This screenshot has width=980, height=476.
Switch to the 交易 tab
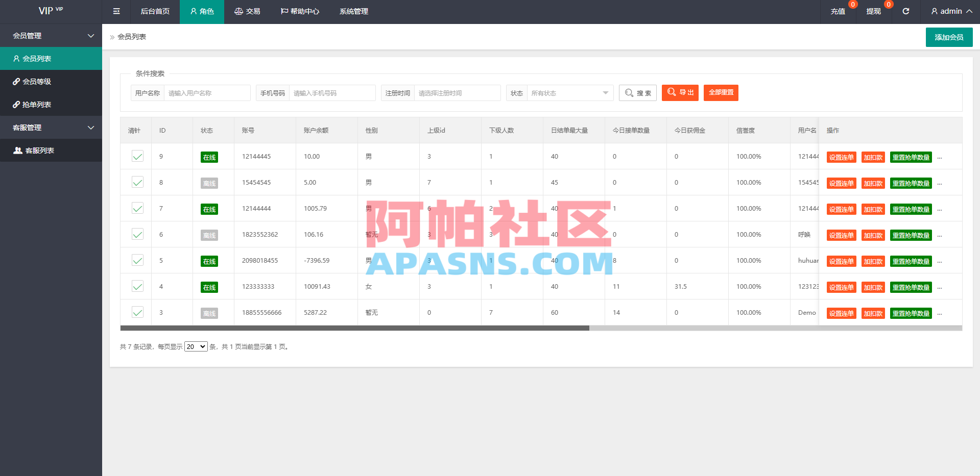247,11
